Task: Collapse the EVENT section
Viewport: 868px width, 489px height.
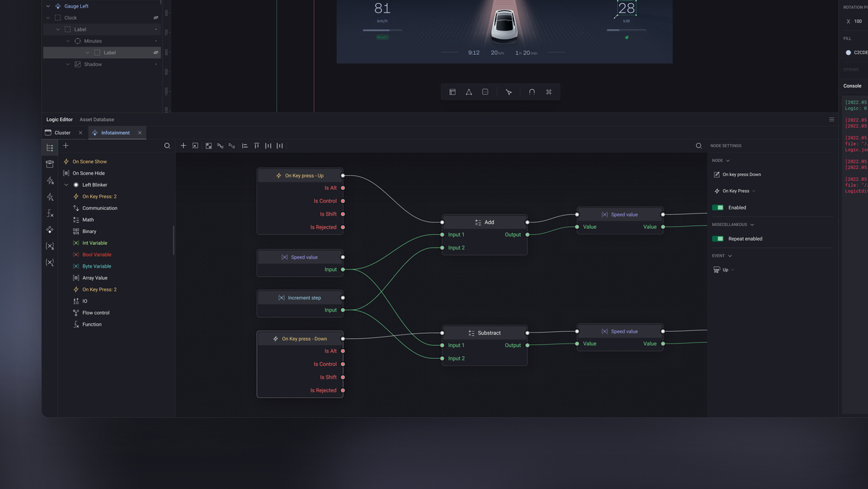Action: (730, 256)
